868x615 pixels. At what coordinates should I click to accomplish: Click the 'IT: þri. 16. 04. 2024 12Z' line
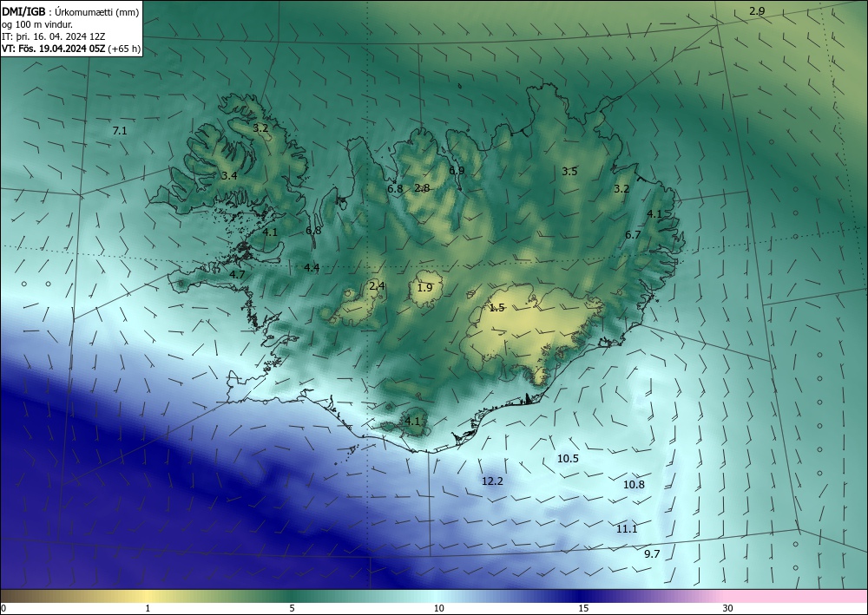(52, 36)
